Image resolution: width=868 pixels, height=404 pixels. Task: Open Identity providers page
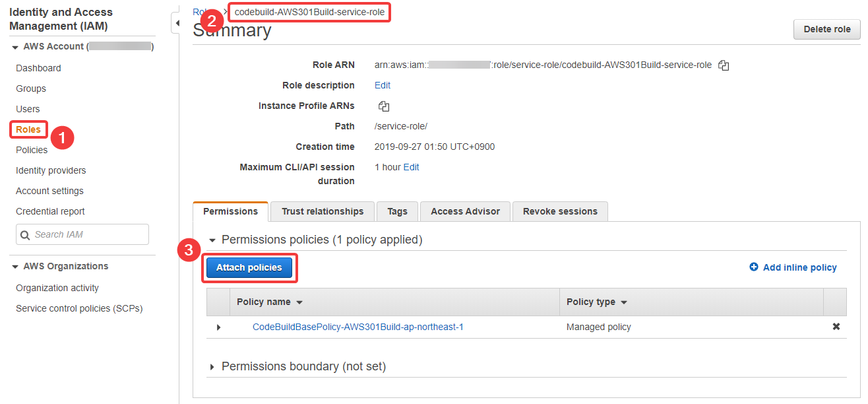click(x=51, y=170)
